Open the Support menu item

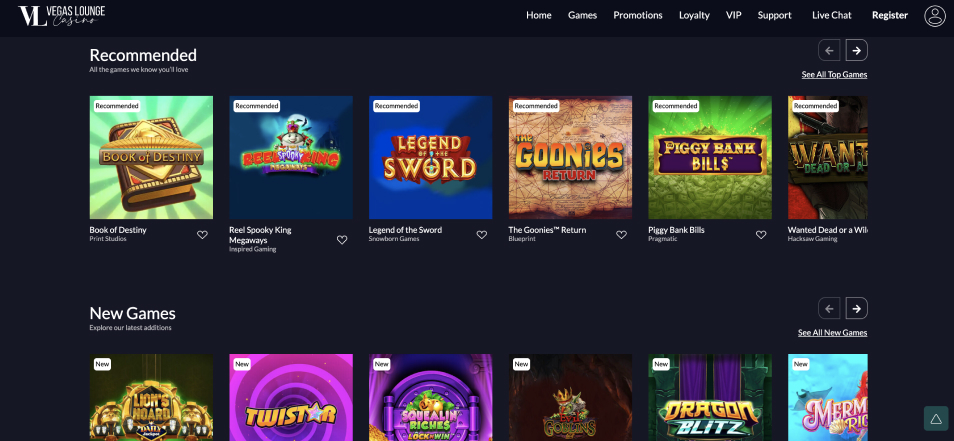(775, 15)
